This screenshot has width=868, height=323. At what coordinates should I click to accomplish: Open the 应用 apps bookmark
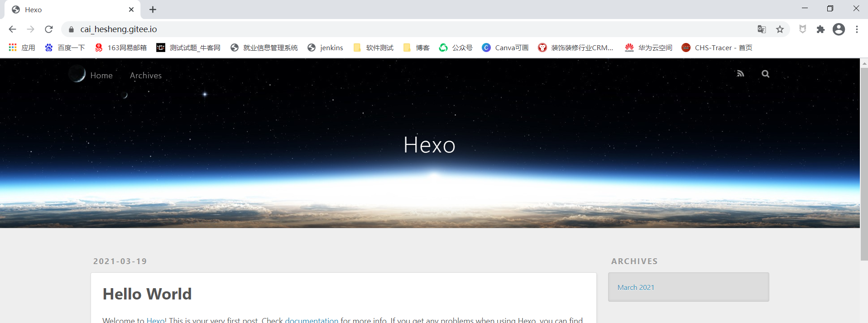point(22,47)
